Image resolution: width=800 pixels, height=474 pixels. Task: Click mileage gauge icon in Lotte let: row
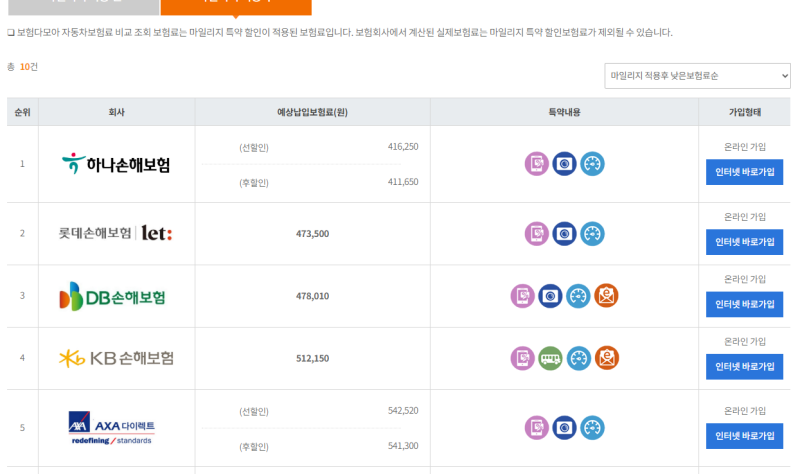point(592,234)
